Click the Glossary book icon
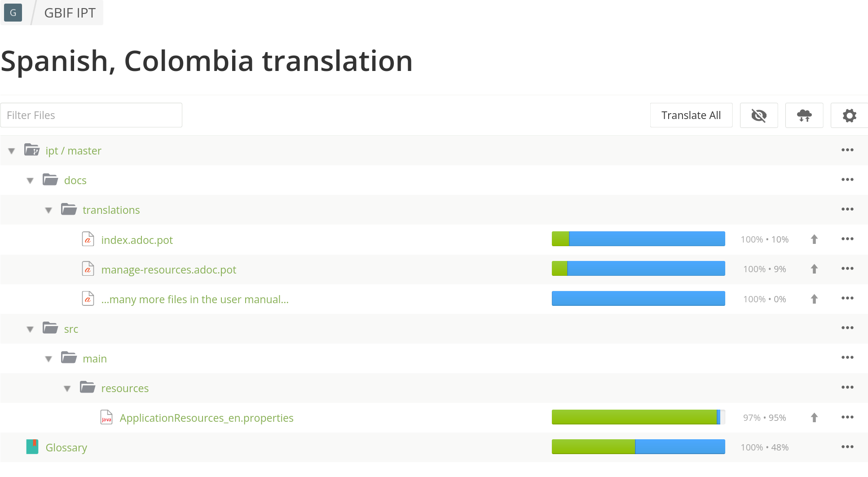The height and width of the screenshot is (477, 868). 32,447
